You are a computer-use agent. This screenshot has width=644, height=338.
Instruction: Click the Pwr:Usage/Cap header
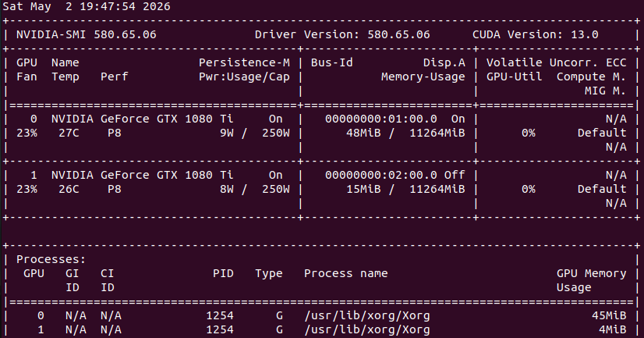coord(244,77)
